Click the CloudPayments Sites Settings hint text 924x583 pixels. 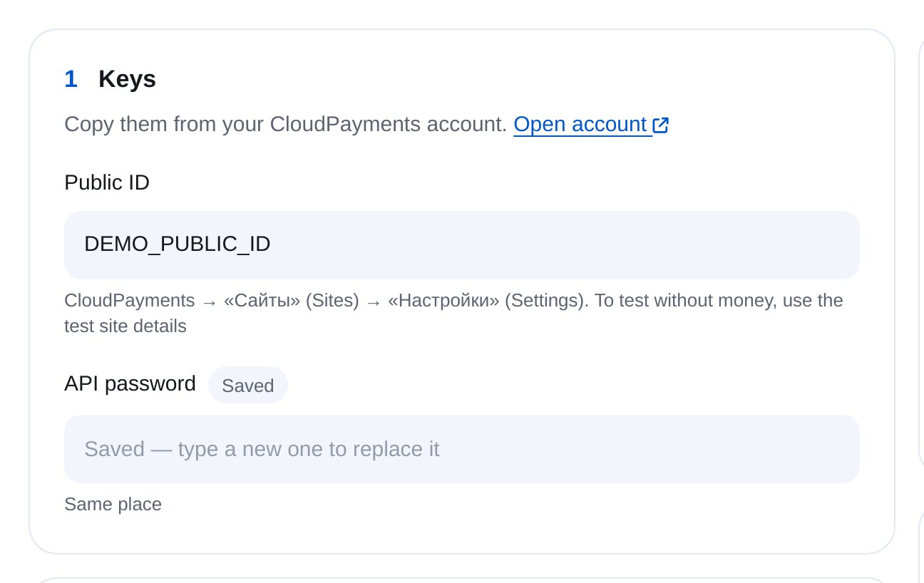[x=453, y=314]
